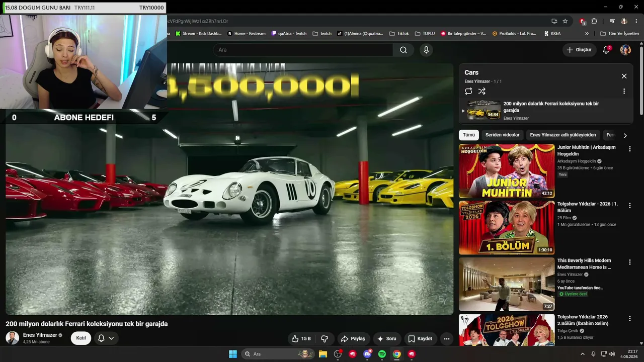Viewport: 644px width, 362px height.
Task: Open Chrome three-dot menu
Action: (635, 21)
